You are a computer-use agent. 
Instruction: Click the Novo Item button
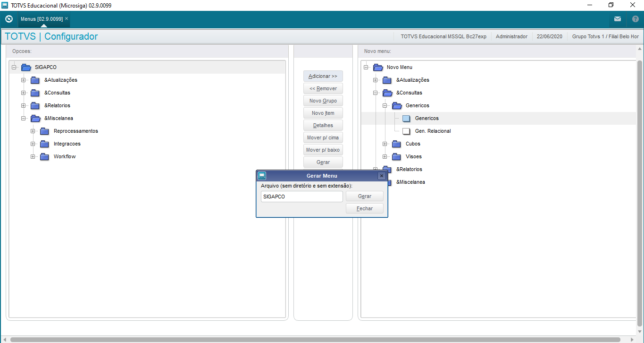tap(323, 113)
